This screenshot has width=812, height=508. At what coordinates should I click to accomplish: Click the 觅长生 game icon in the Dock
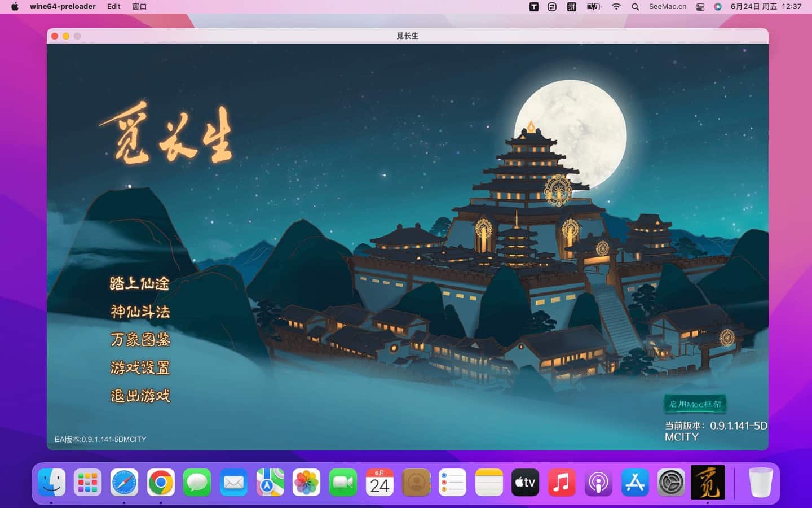pyautogui.click(x=708, y=483)
